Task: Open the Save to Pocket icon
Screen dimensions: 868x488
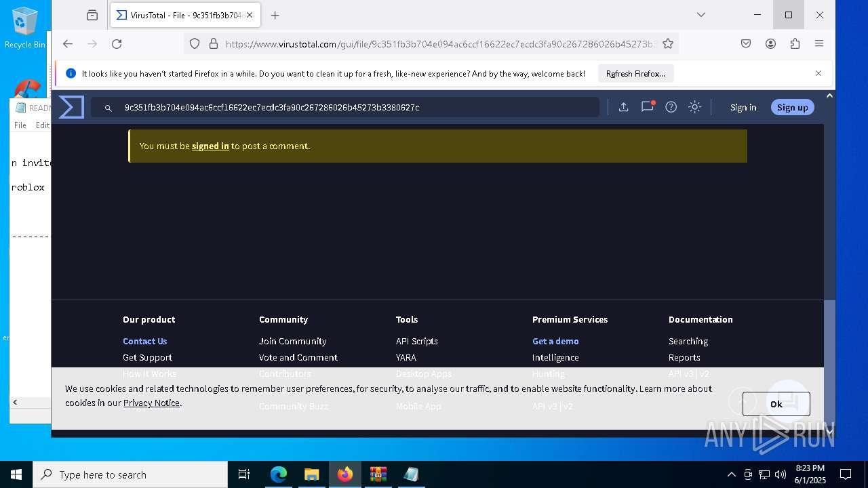Action: (x=746, y=43)
